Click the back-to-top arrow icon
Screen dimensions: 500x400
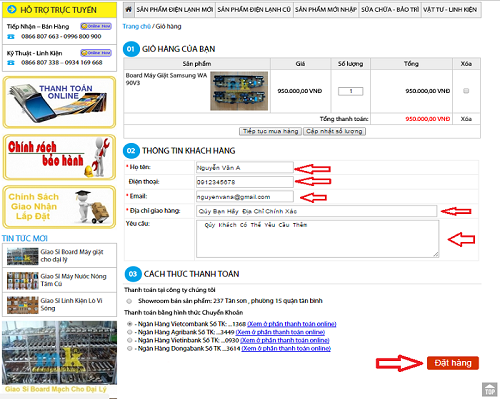(489, 389)
